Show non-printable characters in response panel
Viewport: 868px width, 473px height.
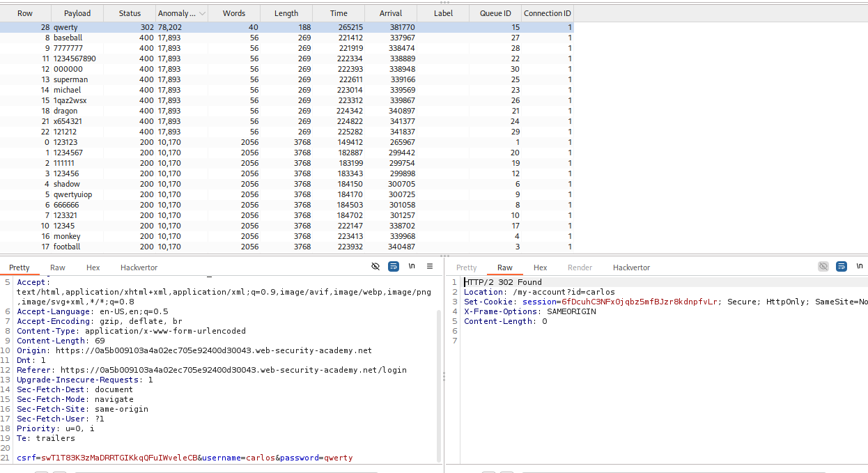click(860, 267)
